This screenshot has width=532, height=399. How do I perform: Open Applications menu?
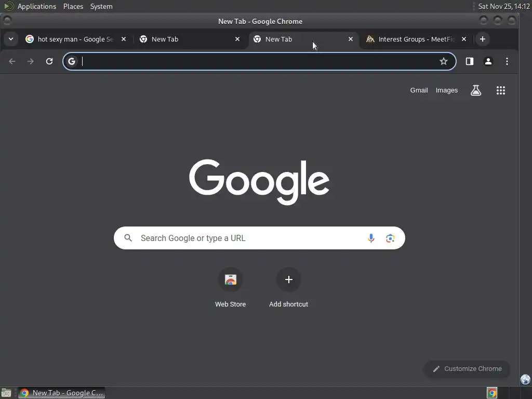click(37, 6)
